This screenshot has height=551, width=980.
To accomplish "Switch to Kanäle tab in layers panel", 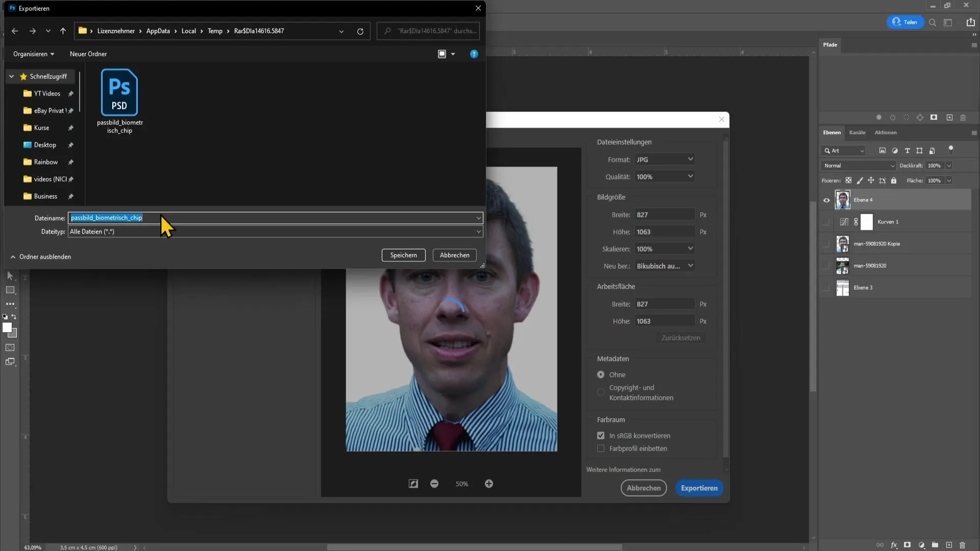I will coord(858,133).
